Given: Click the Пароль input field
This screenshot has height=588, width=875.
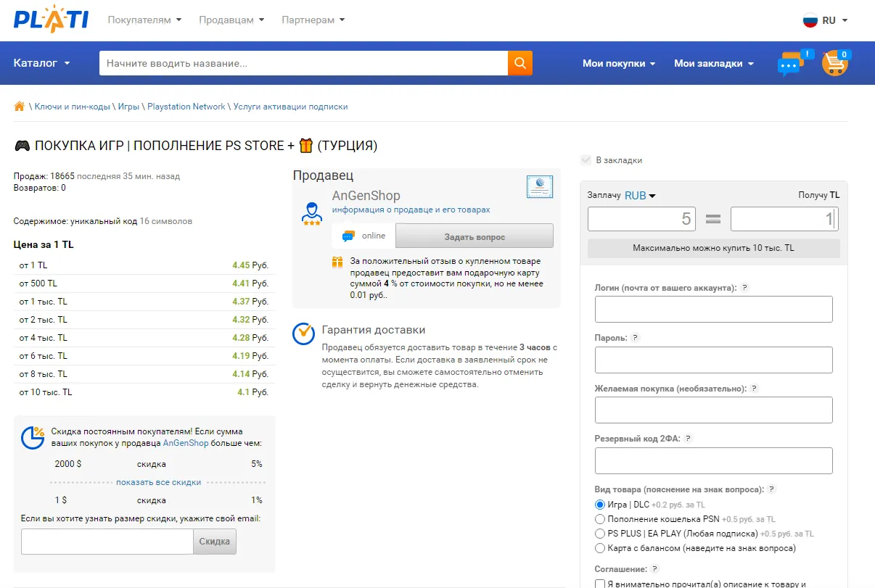Looking at the screenshot, I should coord(713,360).
